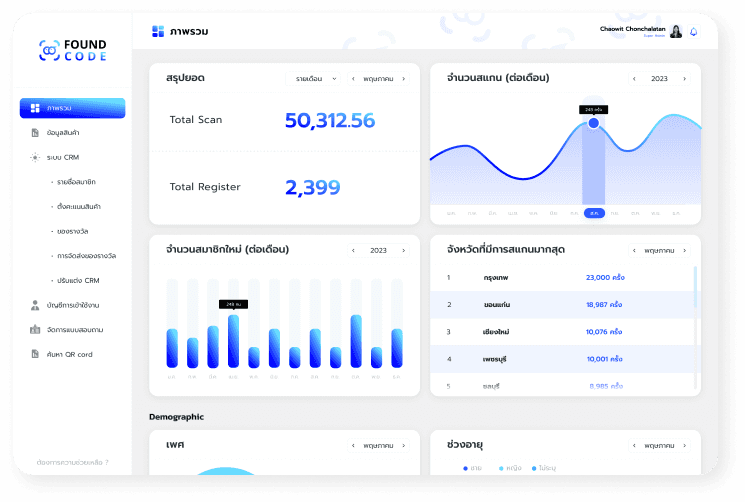
Task: Open การจัดส่งของรางวัล submenu item
Action: pyautogui.click(x=86, y=256)
